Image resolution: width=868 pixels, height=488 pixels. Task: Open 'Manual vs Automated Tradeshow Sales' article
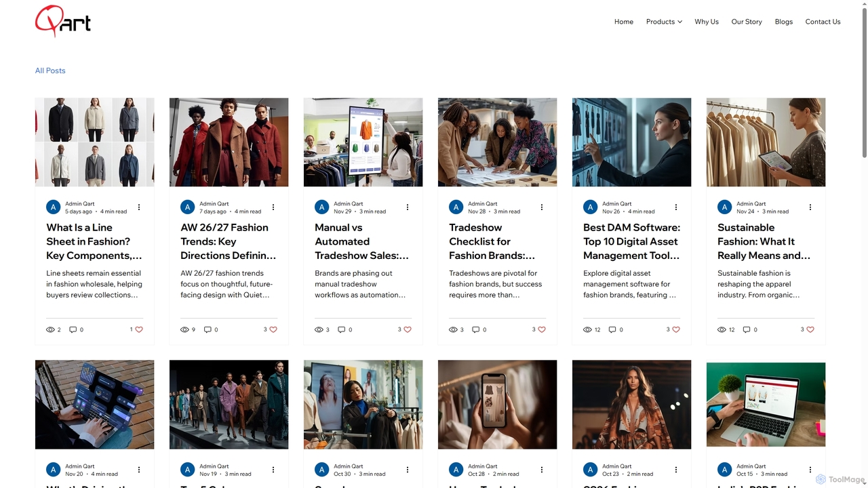coord(363,241)
